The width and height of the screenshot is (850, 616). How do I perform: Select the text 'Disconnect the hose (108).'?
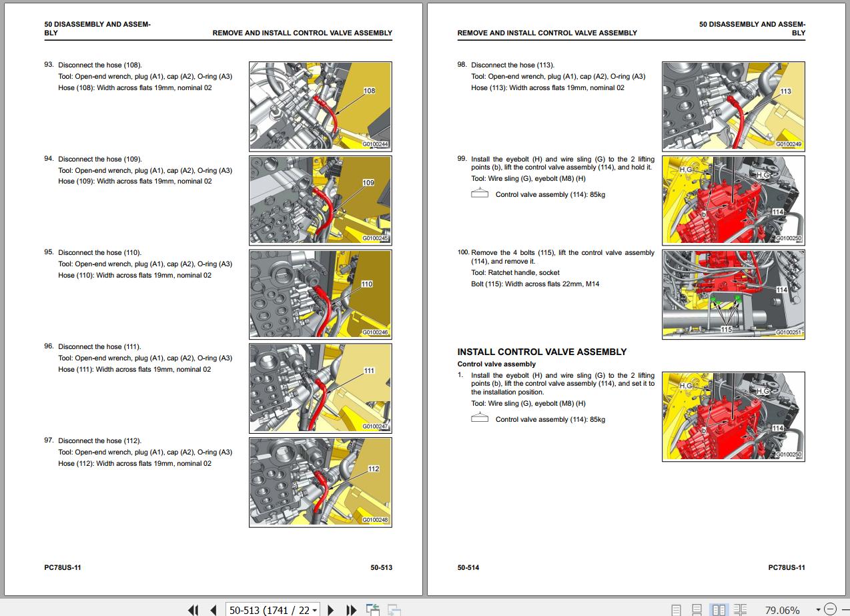tap(100, 65)
